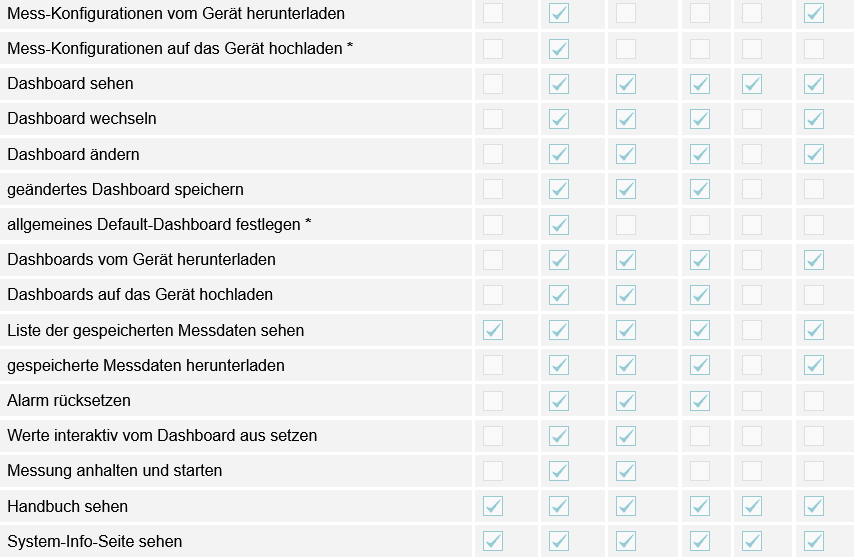Uncheck first-column box for 'System-Info-Seite sehen'
Viewport: 860px width, 558px height.
pos(493,542)
